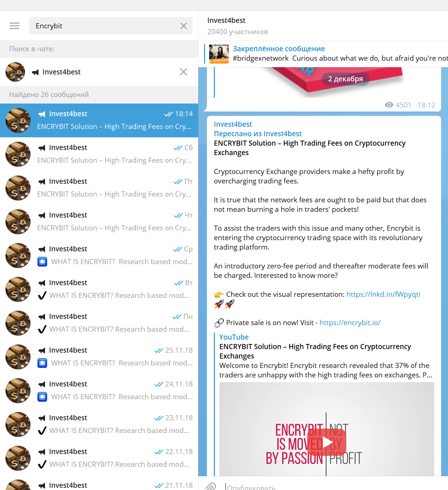Open Invest4best sender name in message

(x=233, y=124)
